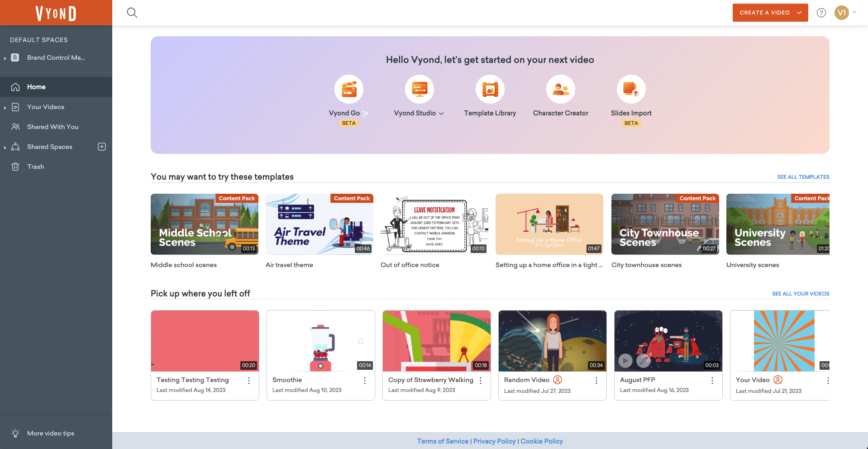Click the University scenes caption
Viewport: 868px width, 449px height.
(753, 265)
